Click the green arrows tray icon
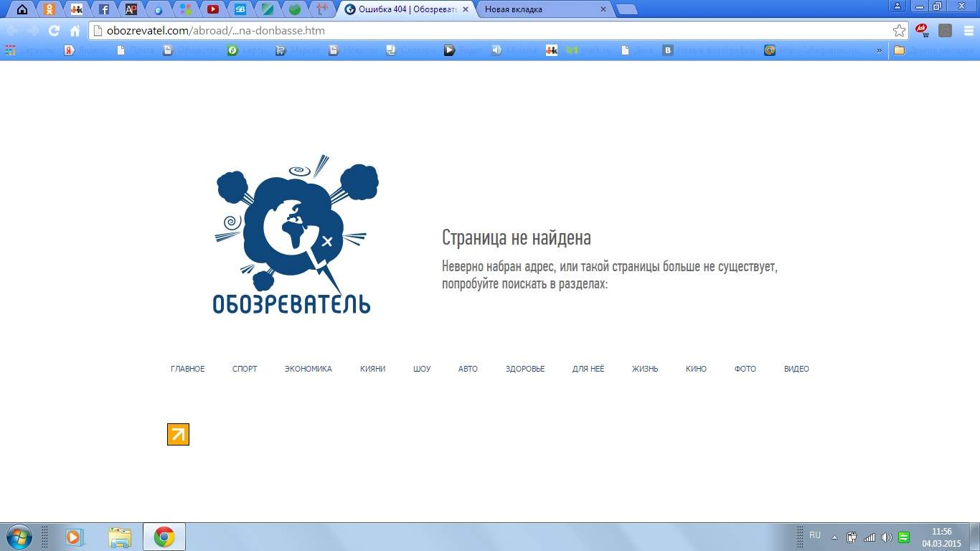 pos(904,537)
